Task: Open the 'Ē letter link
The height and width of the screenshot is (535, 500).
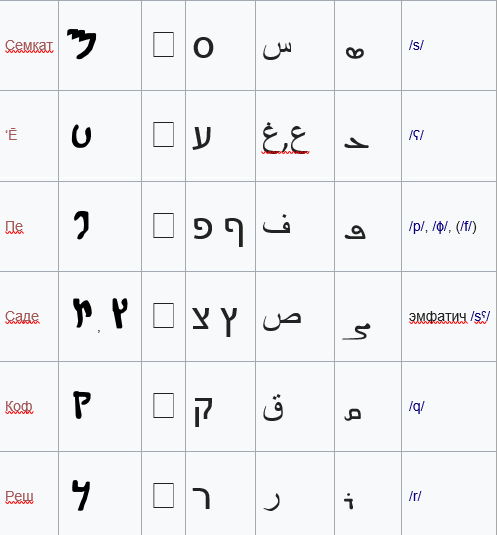Action: tap(11, 134)
